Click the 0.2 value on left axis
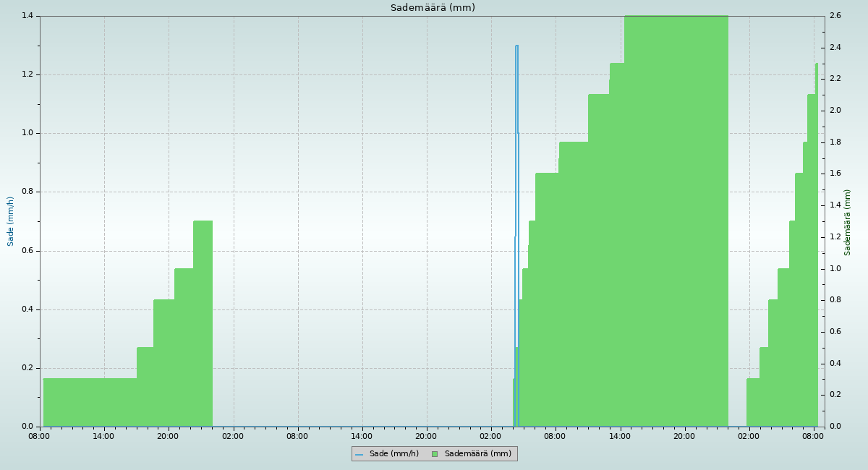868x470 pixels. [x=28, y=368]
